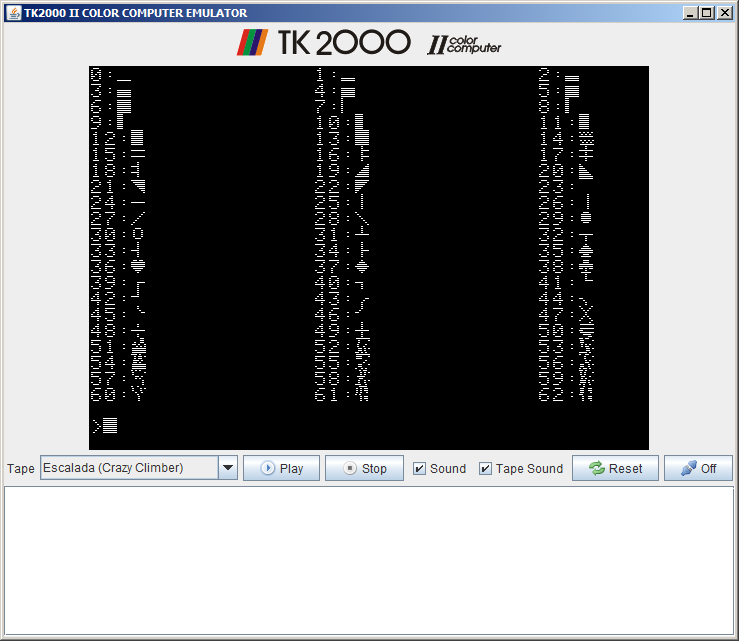This screenshot has height=641, width=739.
Task: Focus the empty white text area below
Action: click(x=368, y=560)
